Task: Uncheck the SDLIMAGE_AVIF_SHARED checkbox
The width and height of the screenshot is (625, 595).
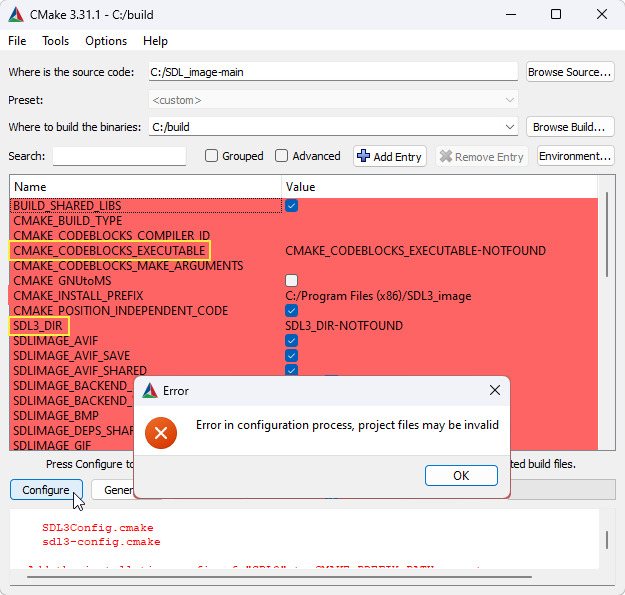Action: click(291, 370)
